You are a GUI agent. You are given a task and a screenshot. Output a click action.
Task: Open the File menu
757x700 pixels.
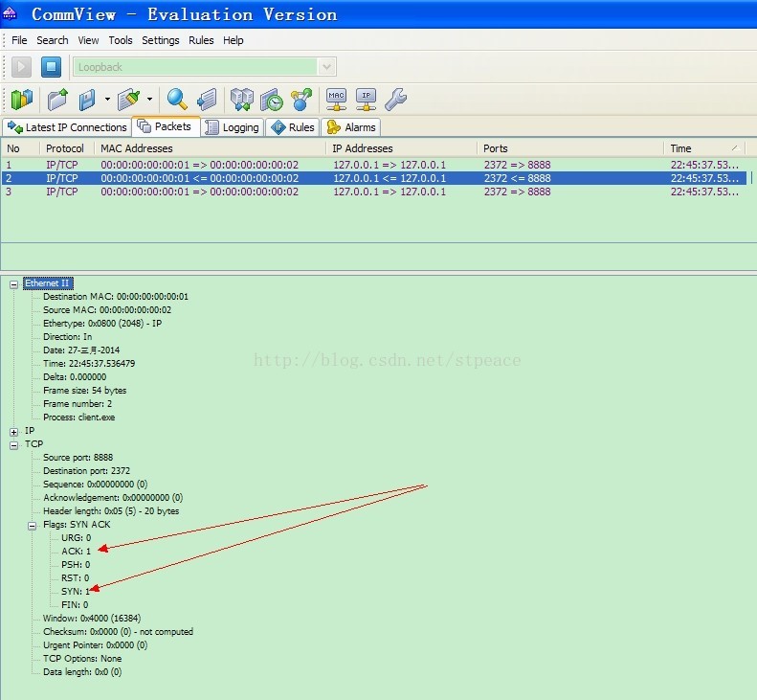pos(19,40)
